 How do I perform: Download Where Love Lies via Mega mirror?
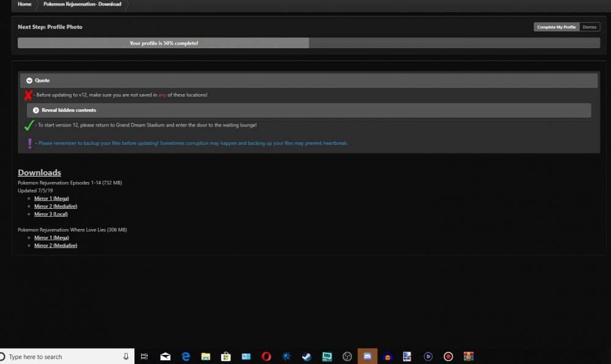pyautogui.click(x=51, y=238)
